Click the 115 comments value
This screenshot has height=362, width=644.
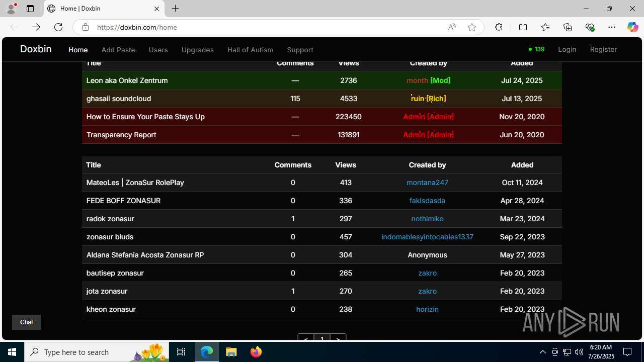(x=295, y=99)
